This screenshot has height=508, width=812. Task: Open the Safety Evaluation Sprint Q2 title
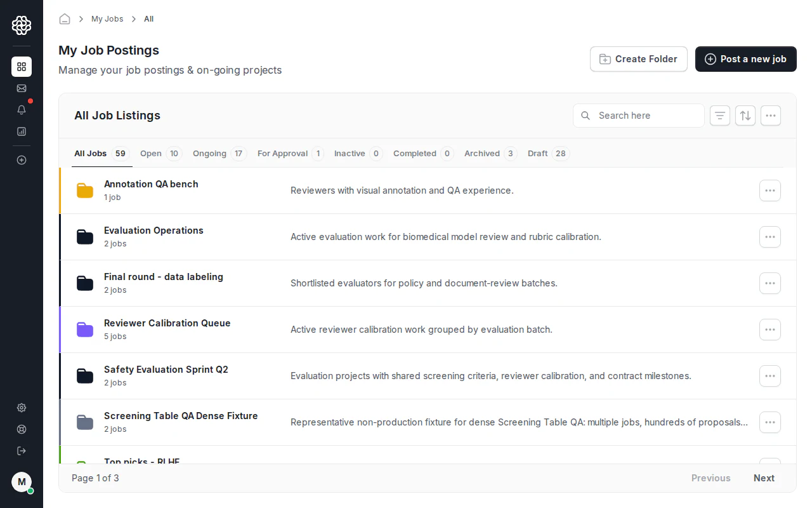pyautogui.click(x=166, y=370)
